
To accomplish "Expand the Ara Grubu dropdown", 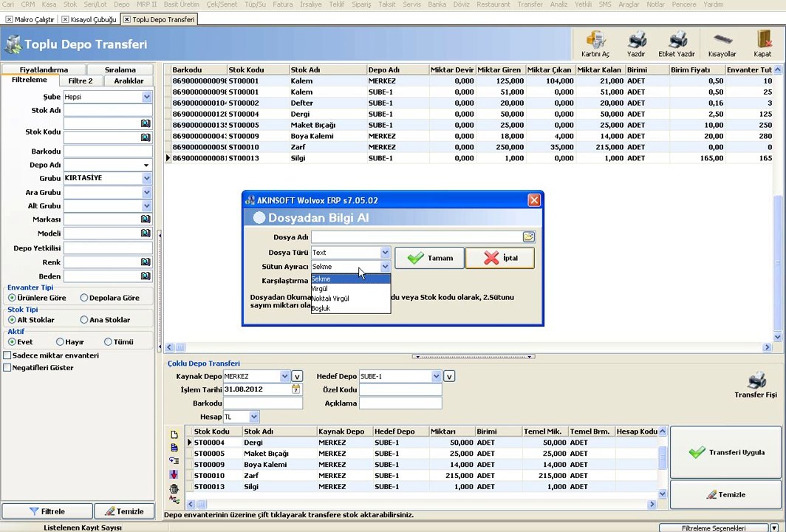I will click(x=146, y=192).
